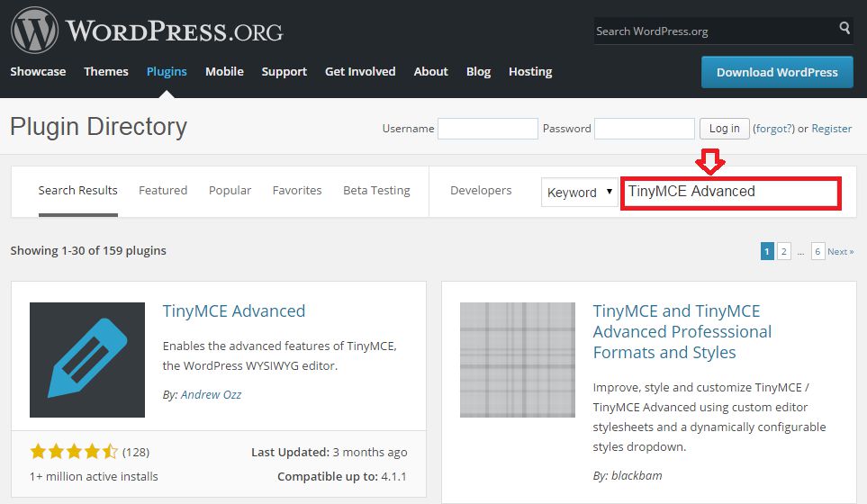
Task: Open TinyMCE Advanced Professsional Formats and Styles link
Action: coord(682,331)
